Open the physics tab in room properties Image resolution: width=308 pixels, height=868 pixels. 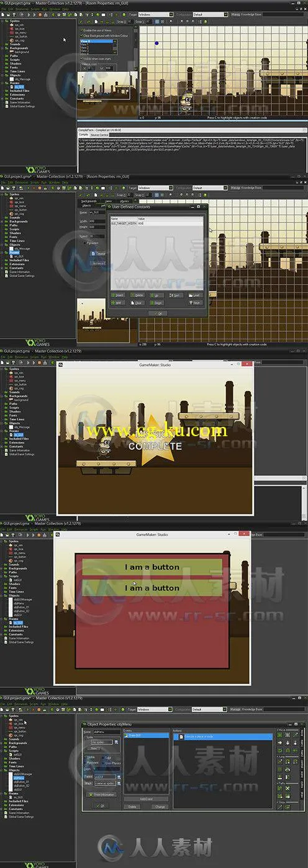click(x=124, y=201)
